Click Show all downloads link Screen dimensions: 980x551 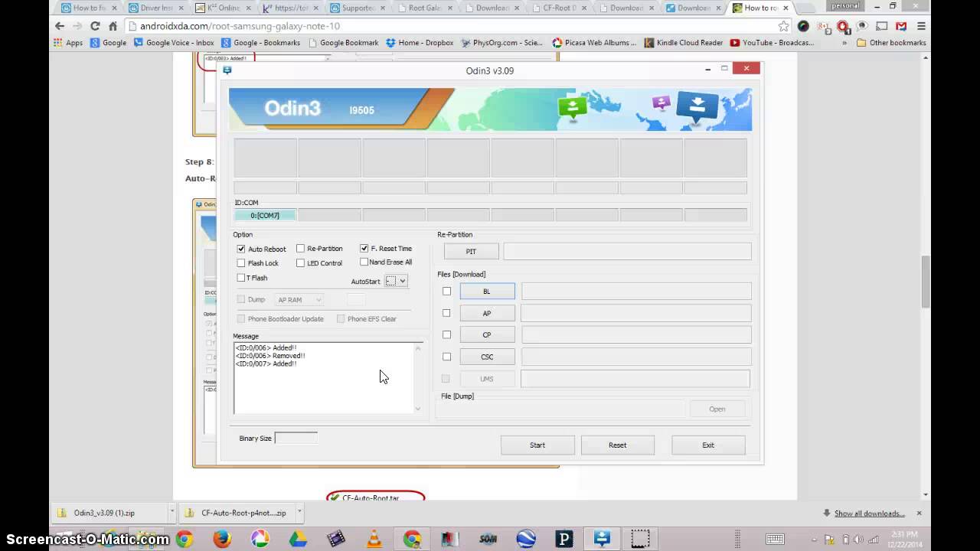869,514
